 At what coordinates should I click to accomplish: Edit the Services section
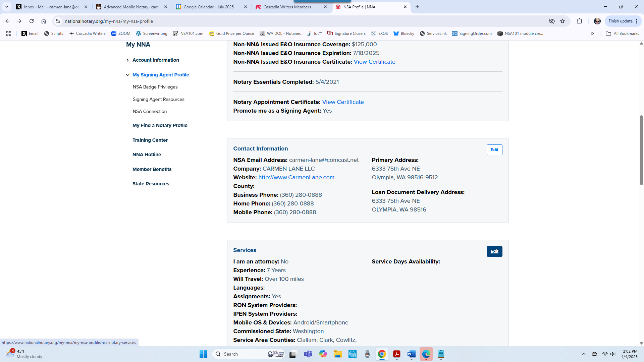(494, 251)
